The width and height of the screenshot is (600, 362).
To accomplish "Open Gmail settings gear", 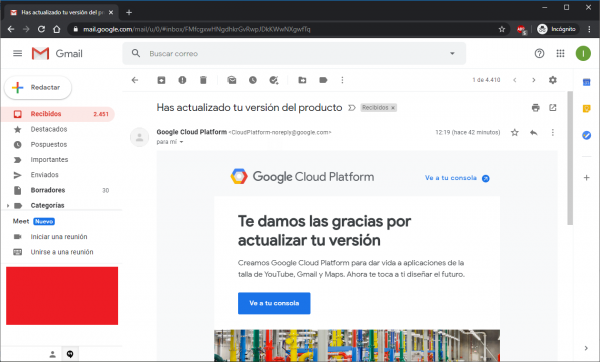I will pyautogui.click(x=553, y=80).
